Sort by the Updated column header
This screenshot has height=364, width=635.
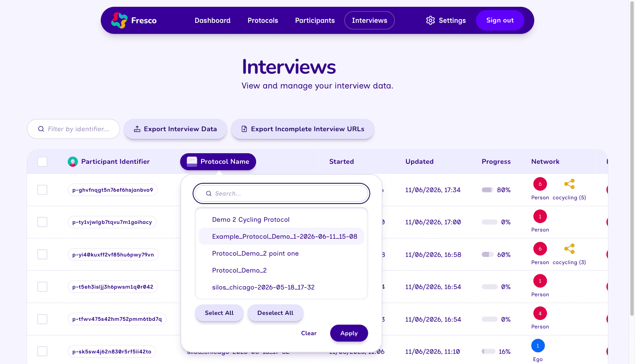(x=420, y=162)
